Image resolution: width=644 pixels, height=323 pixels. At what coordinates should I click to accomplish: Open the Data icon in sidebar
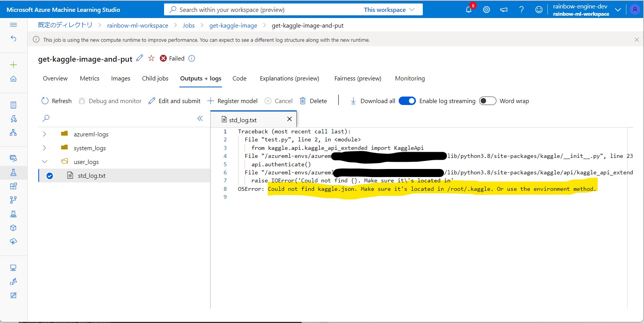point(13,158)
